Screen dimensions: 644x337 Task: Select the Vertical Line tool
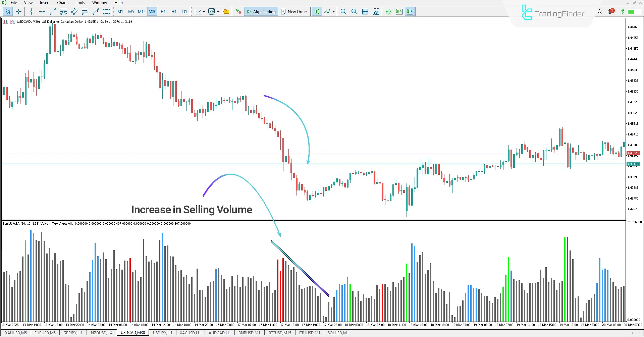(31, 11)
